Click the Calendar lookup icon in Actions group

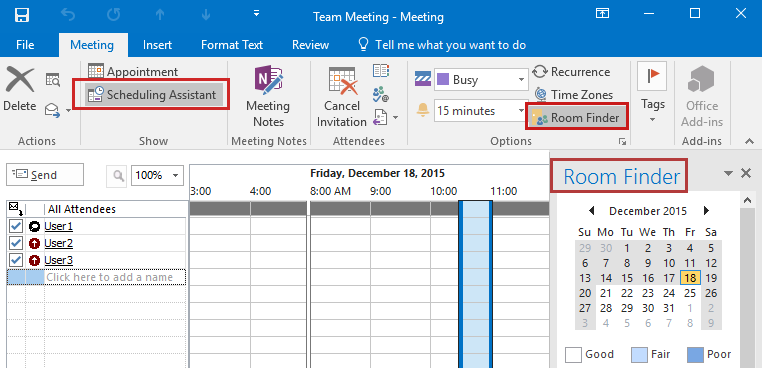(53, 80)
